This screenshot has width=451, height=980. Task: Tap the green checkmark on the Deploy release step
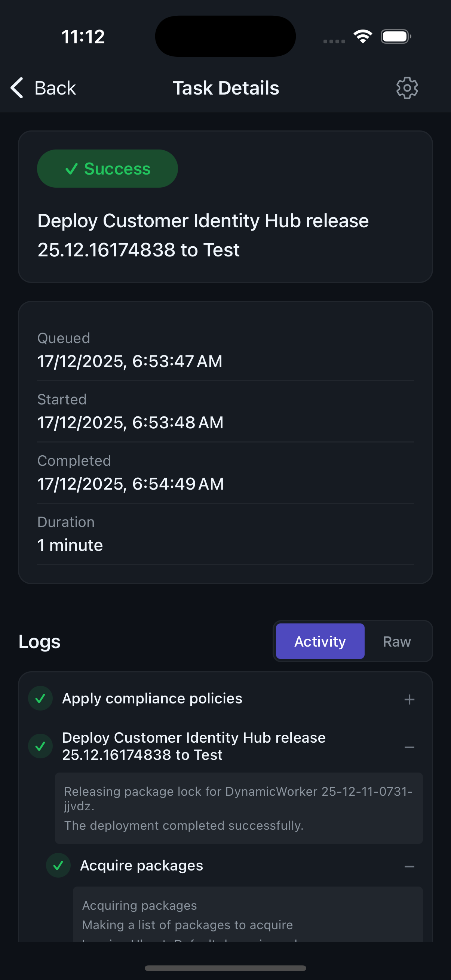40,746
